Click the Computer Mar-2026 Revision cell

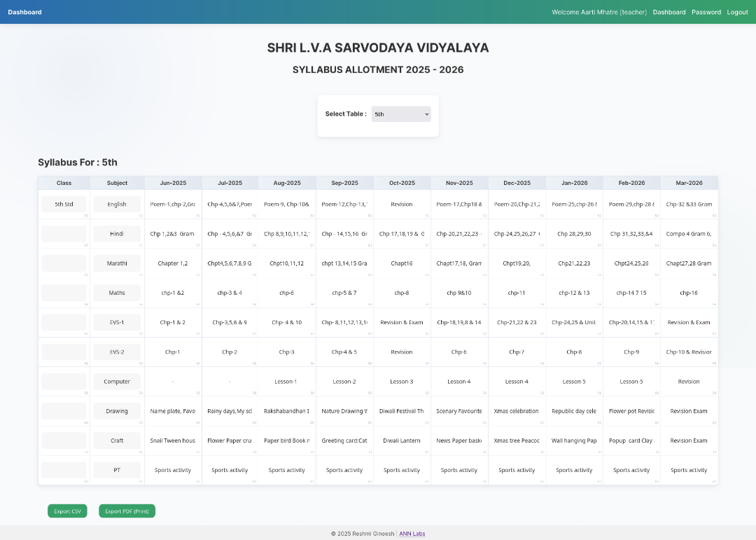(689, 382)
